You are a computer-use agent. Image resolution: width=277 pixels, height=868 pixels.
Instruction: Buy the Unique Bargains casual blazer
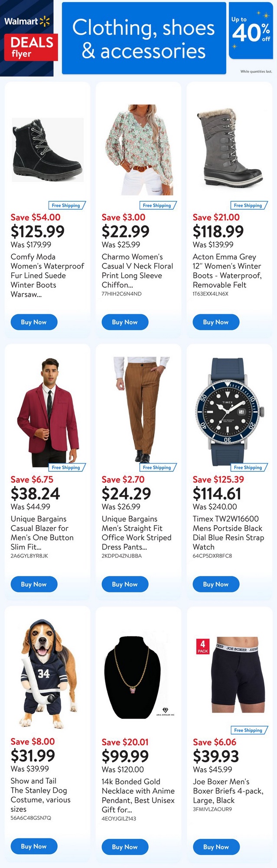point(34,584)
